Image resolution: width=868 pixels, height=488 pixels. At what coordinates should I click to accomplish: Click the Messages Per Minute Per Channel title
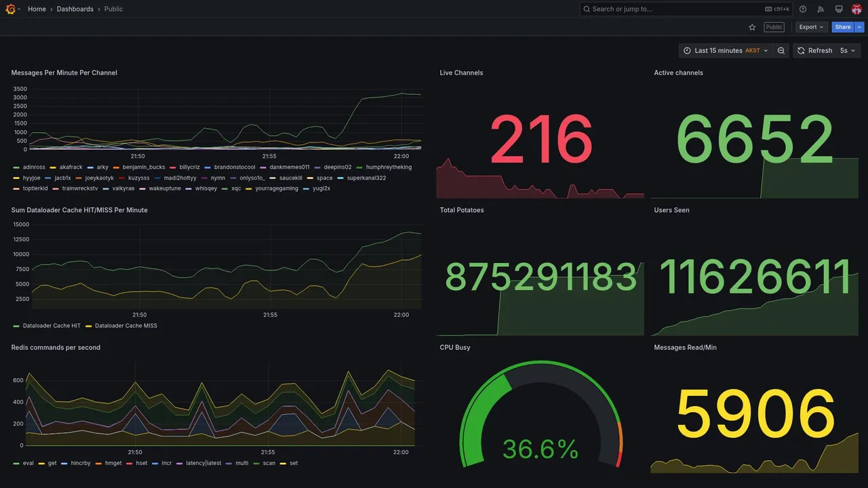(64, 73)
